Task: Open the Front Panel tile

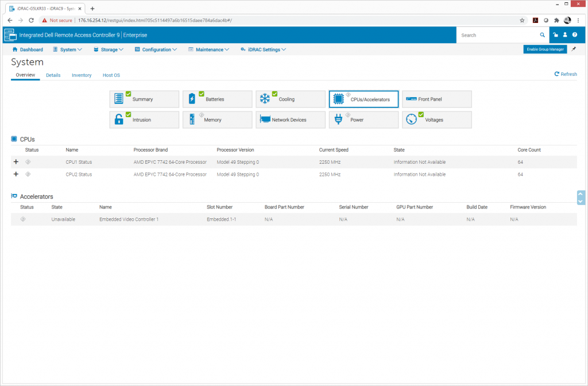Action: 436,99
